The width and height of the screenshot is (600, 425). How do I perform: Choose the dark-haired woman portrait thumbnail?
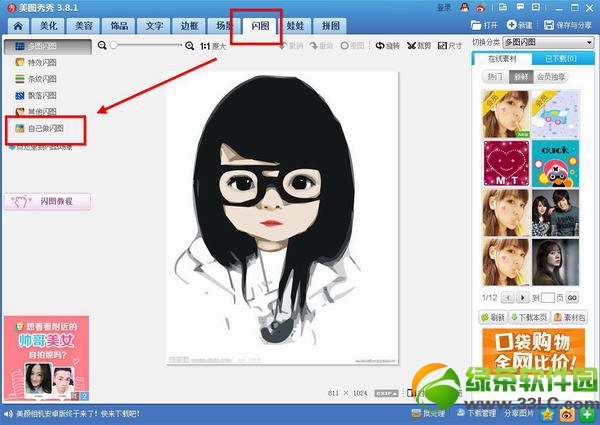pos(555,262)
